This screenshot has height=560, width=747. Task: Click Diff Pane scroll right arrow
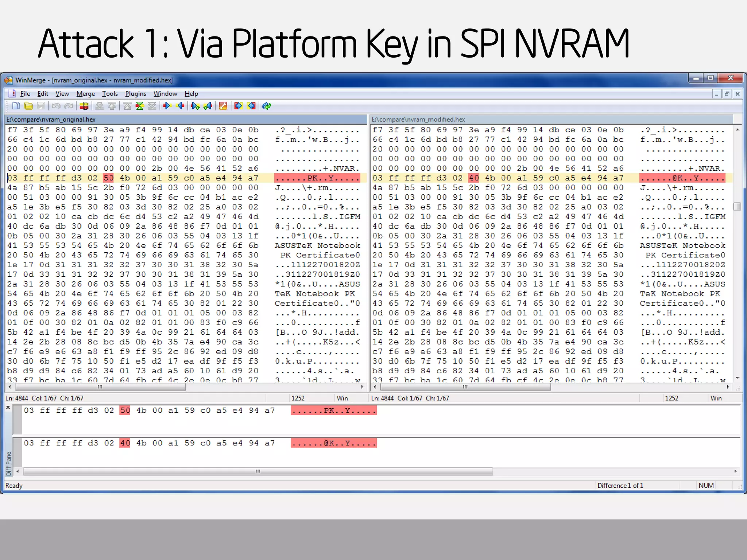point(735,471)
